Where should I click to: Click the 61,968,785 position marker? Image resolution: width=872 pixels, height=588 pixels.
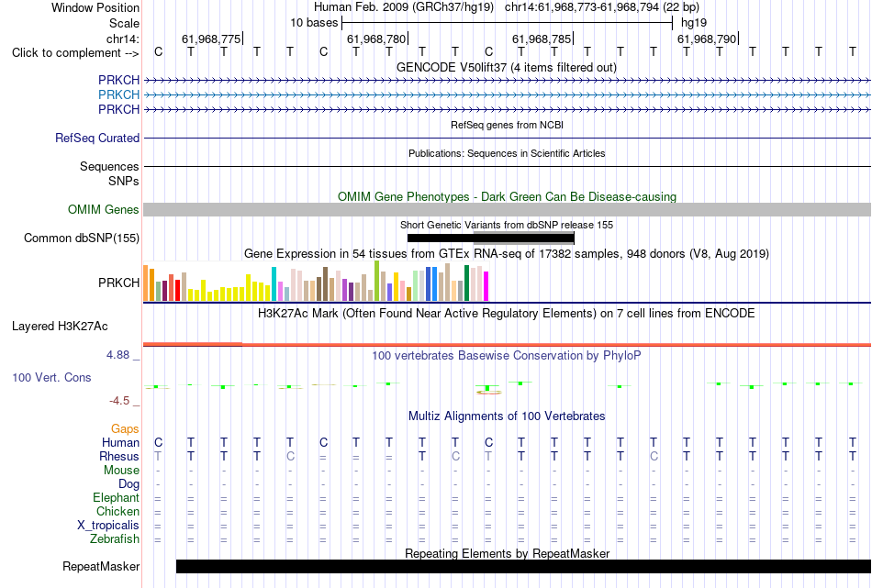542,39
